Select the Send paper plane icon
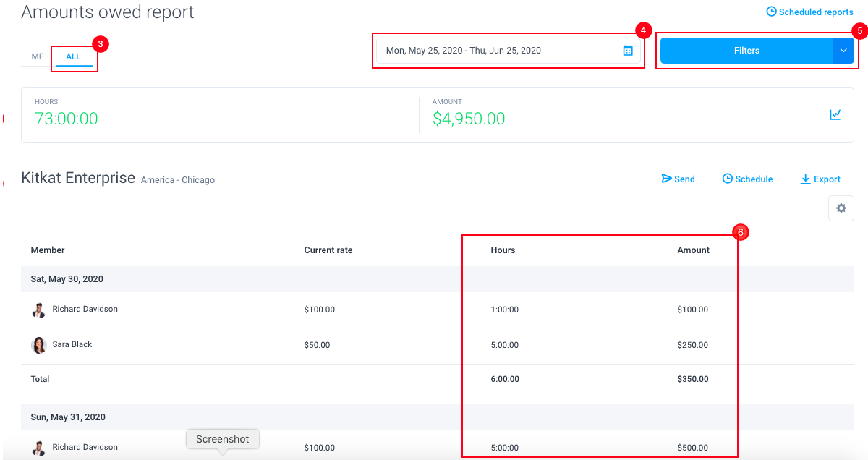 pos(665,179)
